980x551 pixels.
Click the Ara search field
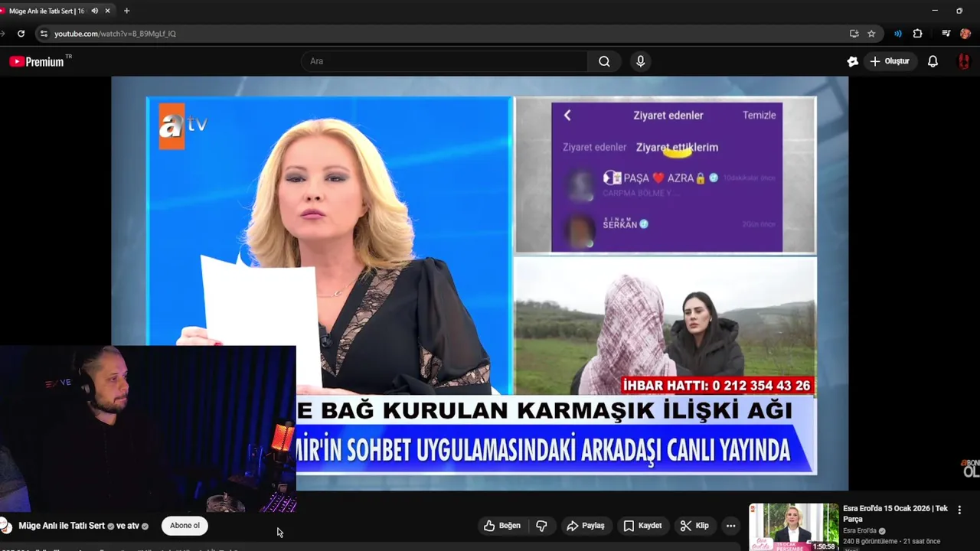pyautogui.click(x=444, y=61)
